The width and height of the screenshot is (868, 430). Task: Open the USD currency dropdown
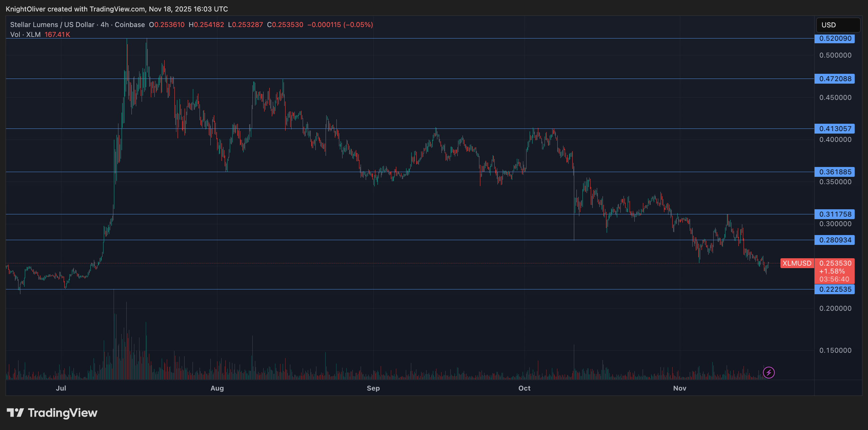(838, 25)
